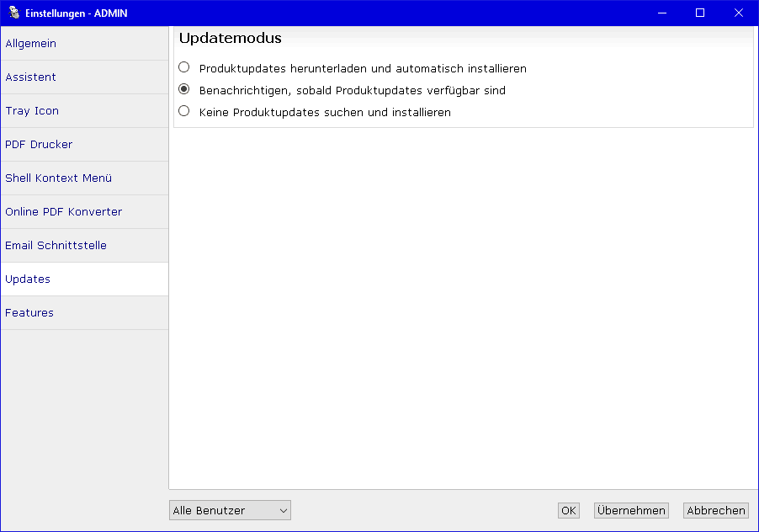Image resolution: width=759 pixels, height=532 pixels.
Task: Select the Updates sidebar entry
Action: pos(84,279)
